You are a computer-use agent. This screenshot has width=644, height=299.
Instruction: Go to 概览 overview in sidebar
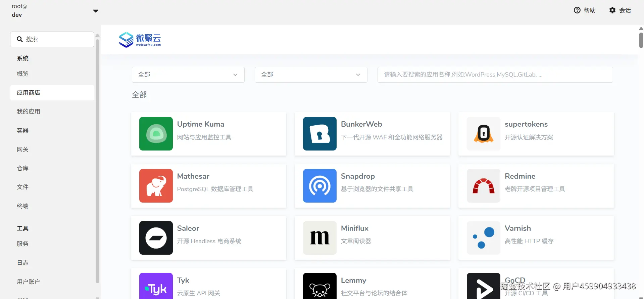click(x=23, y=74)
